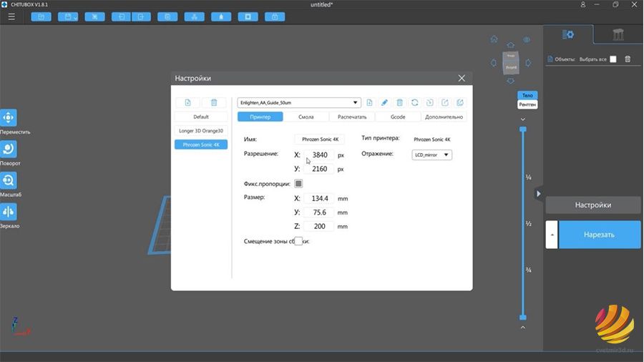Toggle the Фикс.пропорции checkbox
644x362 pixels.
tap(298, 183)
